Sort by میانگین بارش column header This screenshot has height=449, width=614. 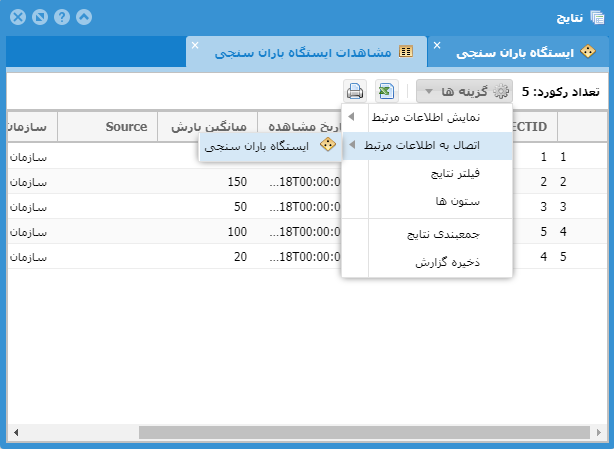coord(208,126)
